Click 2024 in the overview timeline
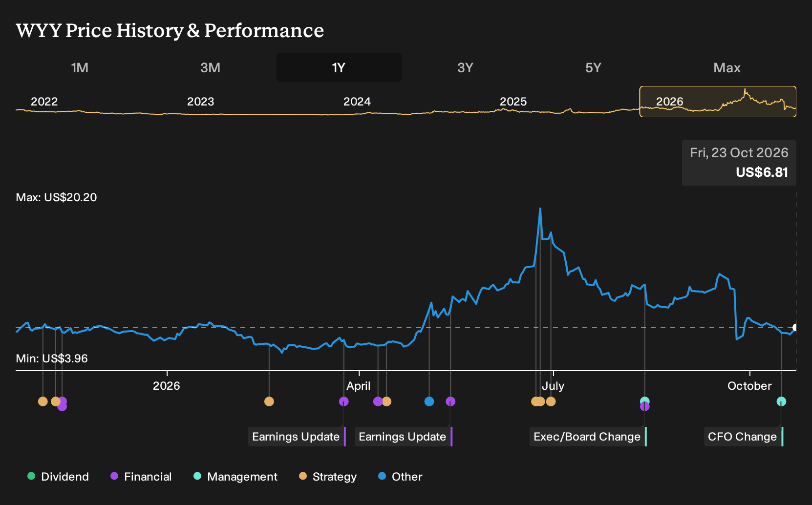 click(x=357, y=102)
